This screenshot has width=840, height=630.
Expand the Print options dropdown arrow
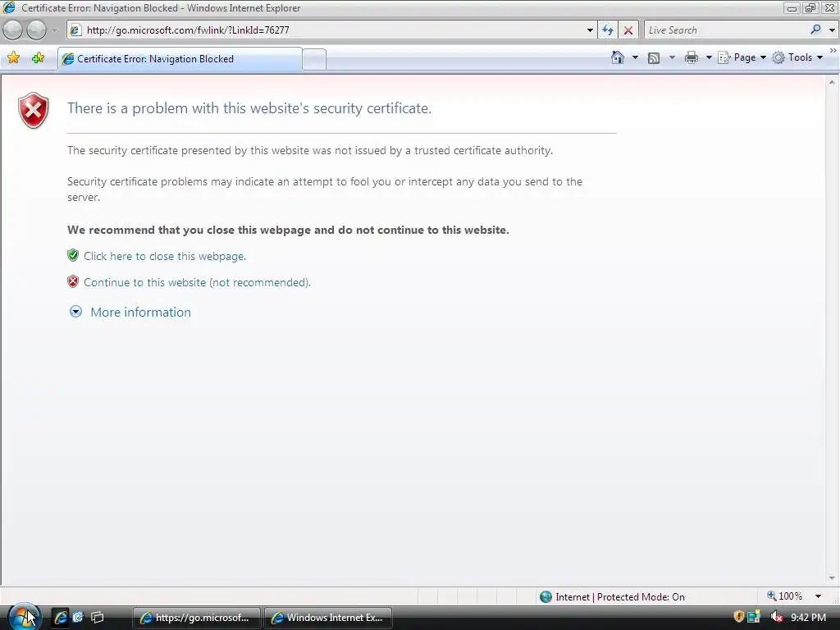coord(708,57)
